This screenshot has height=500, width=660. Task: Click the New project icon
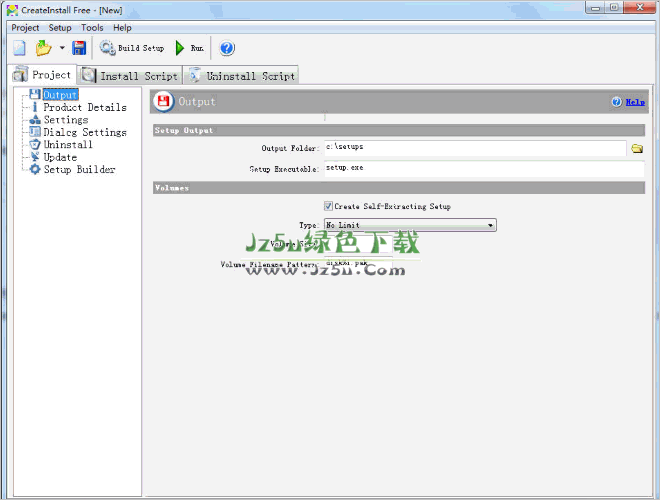tap(19, 48)
